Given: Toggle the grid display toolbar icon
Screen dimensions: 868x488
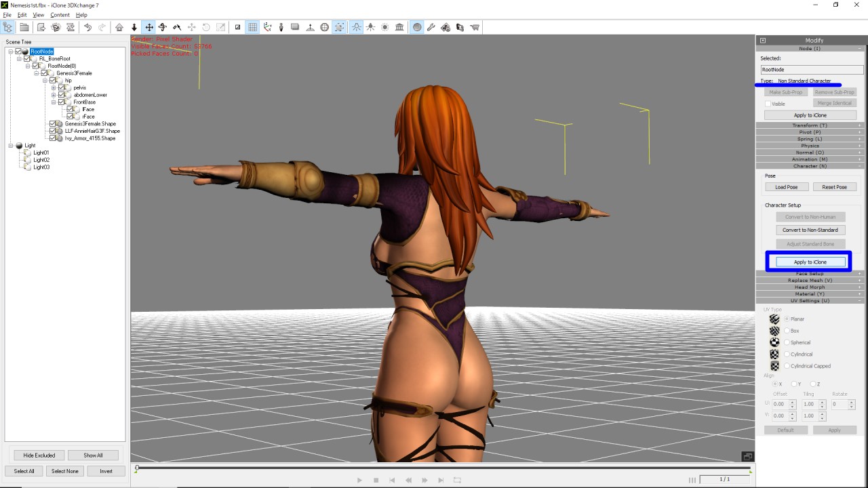Looking at the screenshot, I should 252,27.
